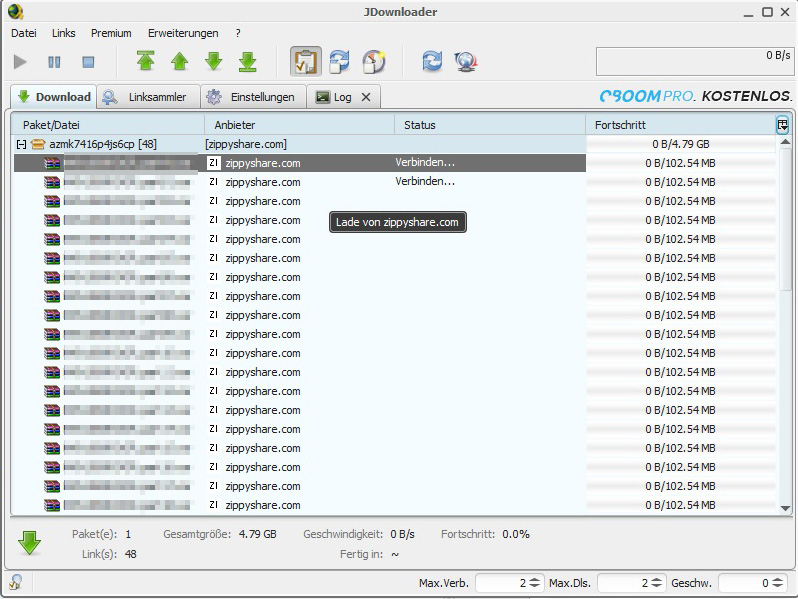This screenshot has height=599, width=798.
Task: Increase Max.Verb. value with stepper
Action: tap(535, 579)
